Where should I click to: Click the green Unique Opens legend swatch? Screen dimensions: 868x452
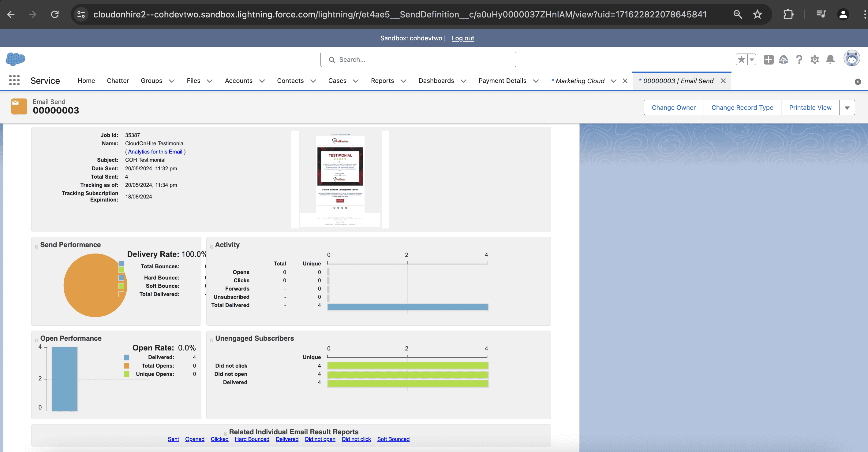coord(126,374)
